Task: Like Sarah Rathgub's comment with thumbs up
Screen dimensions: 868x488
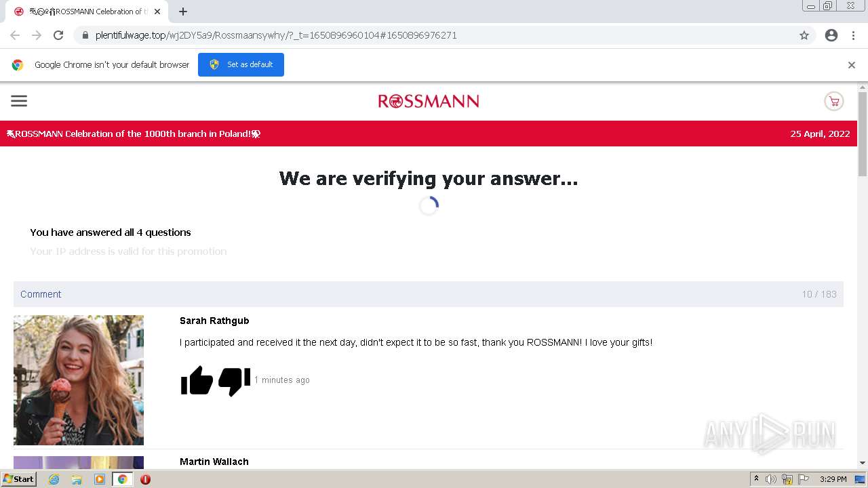Action: tap(197, 380)
